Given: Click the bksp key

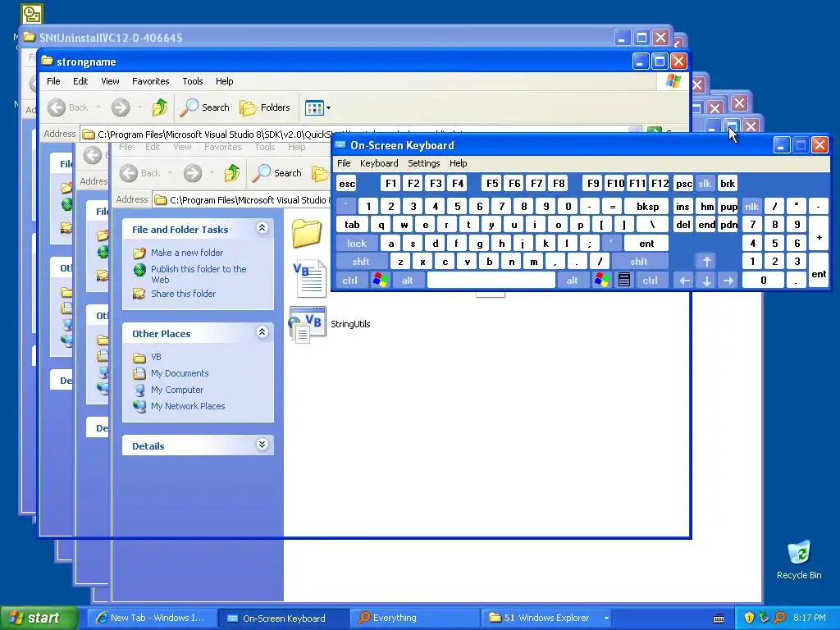Looking at the screenshot, I should [x=647, y=206].
